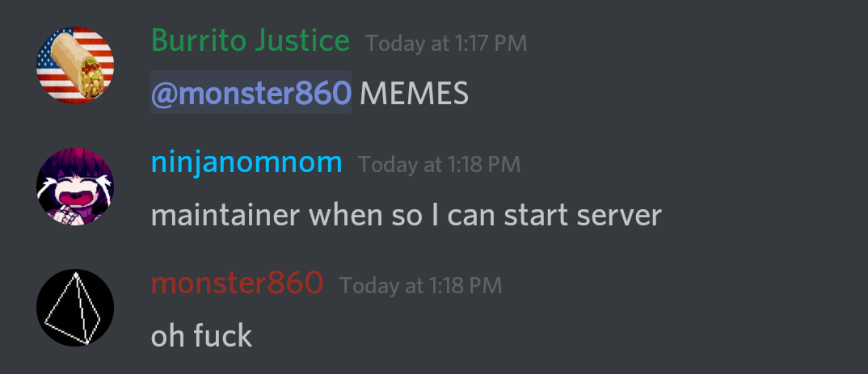Open monster860's wireframe pyramid avatar
The image size is (868, 374).
pyautogui.click(x=75, y=308)
